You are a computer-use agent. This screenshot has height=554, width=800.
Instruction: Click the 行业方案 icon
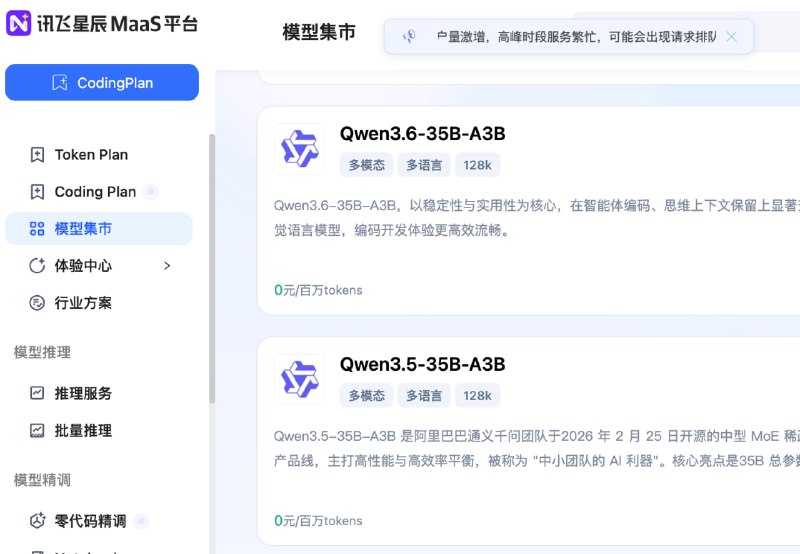pyautogui.click(x=37, y=303)
